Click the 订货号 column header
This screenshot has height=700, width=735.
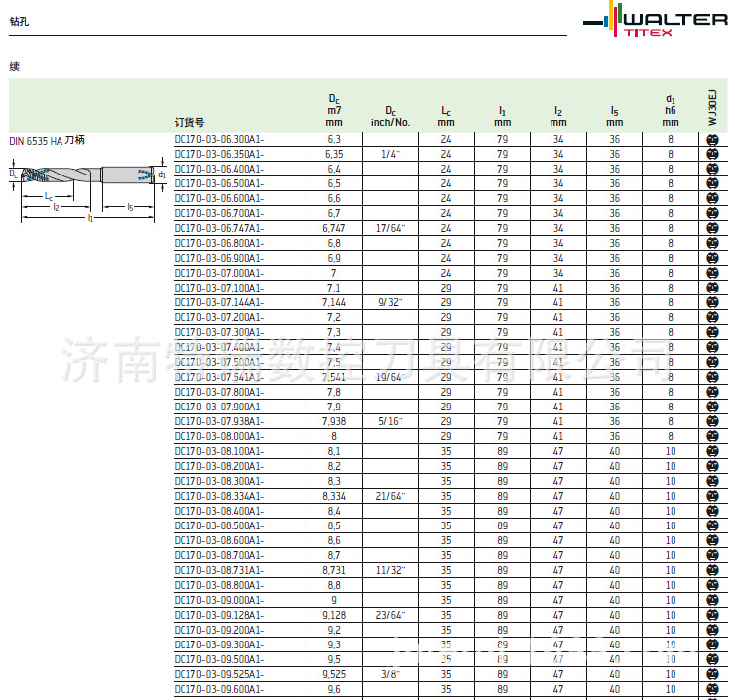click(189, 122)
